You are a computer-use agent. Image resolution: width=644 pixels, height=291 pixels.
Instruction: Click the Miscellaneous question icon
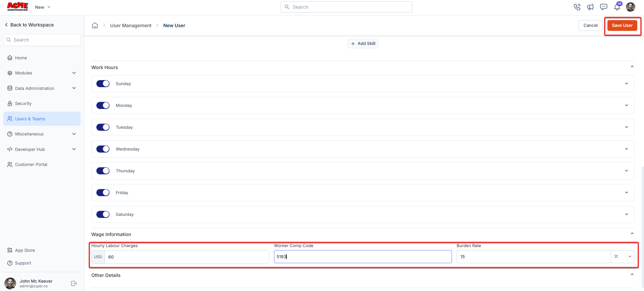(10, 134)
